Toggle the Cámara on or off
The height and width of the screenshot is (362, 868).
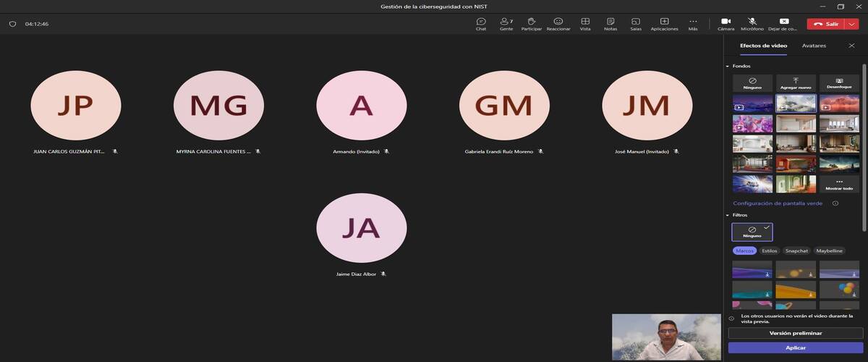click(x=726, y=24)
